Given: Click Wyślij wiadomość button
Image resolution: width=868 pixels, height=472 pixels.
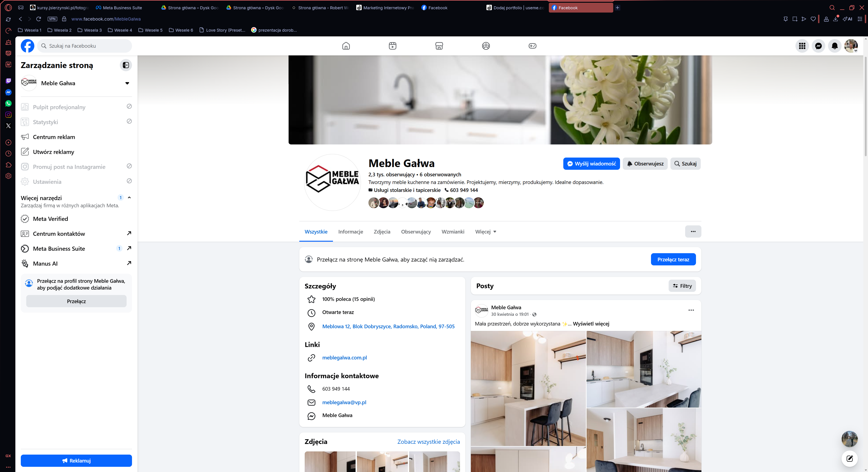Looking at the screenshot, I should point(591,164).
